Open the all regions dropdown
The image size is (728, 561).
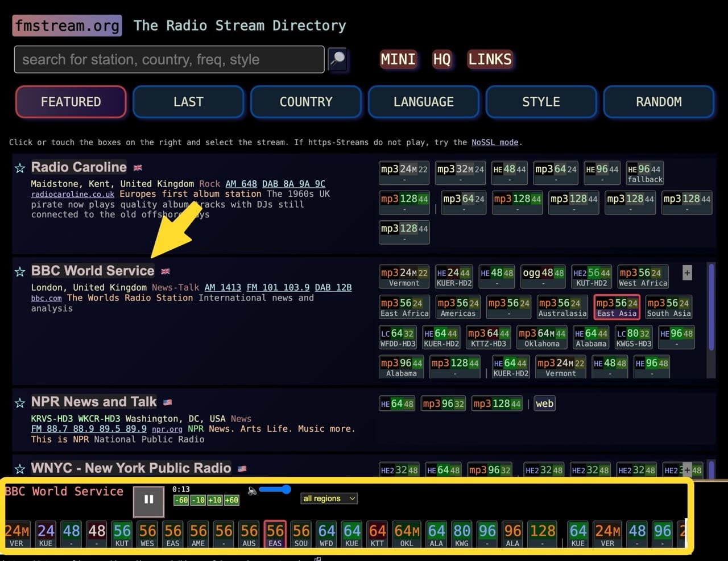329,498
